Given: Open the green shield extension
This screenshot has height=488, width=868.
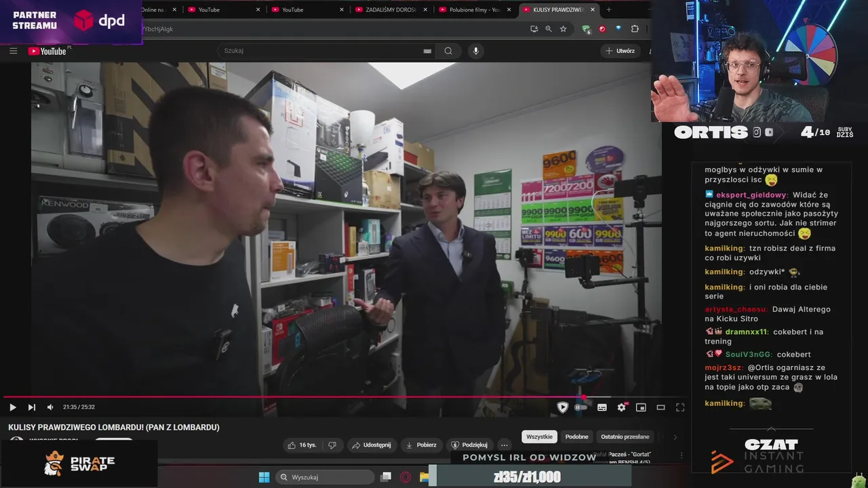Looking at the screenshot, I should coord(586,29).
